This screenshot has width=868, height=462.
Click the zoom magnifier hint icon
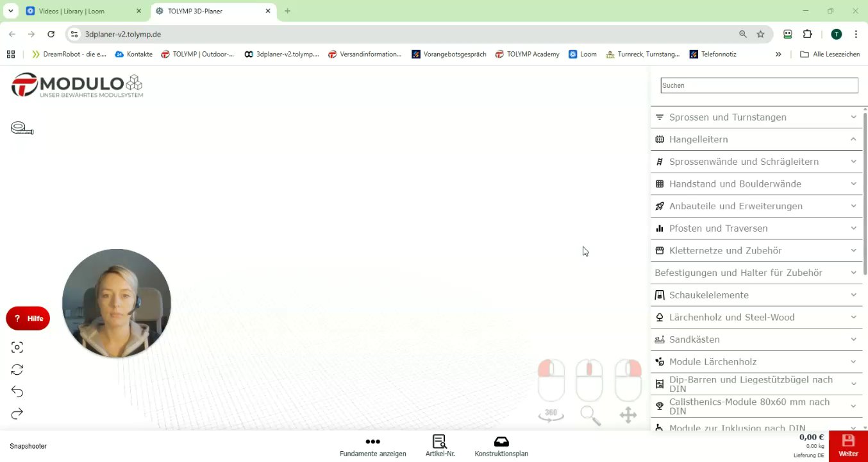pos(590,416)
